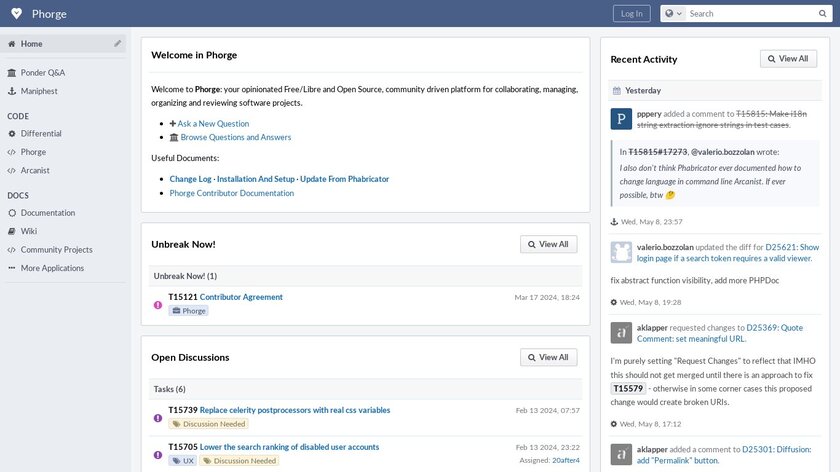The image size is (840, 472).
Task: Open Replace celerity postprocessors task link
Action: pyautogui.click(x=295, y=410)
